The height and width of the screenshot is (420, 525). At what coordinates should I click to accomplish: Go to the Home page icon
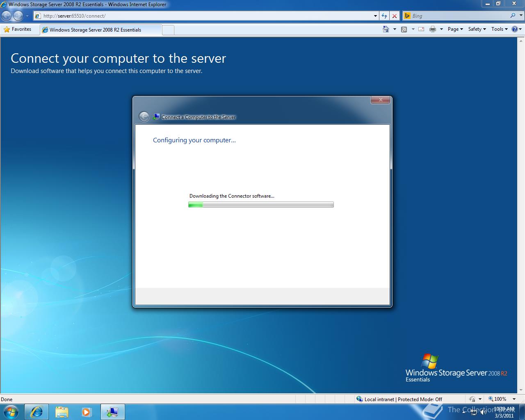(x=386, y=29)
